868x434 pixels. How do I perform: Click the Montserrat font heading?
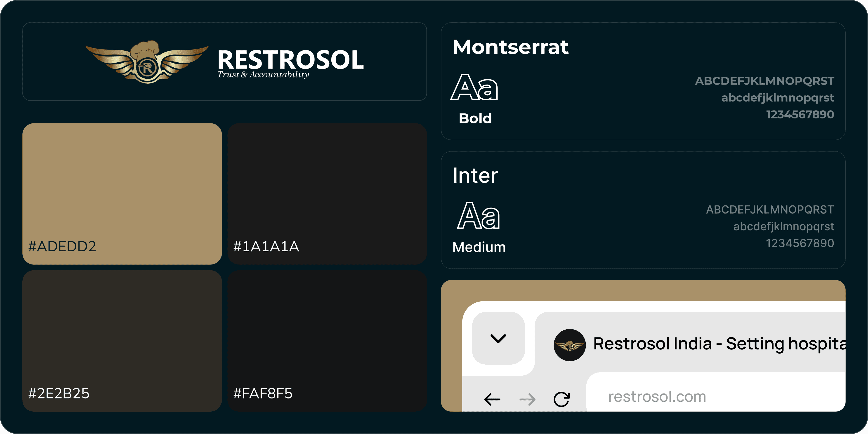pos(510,47)
